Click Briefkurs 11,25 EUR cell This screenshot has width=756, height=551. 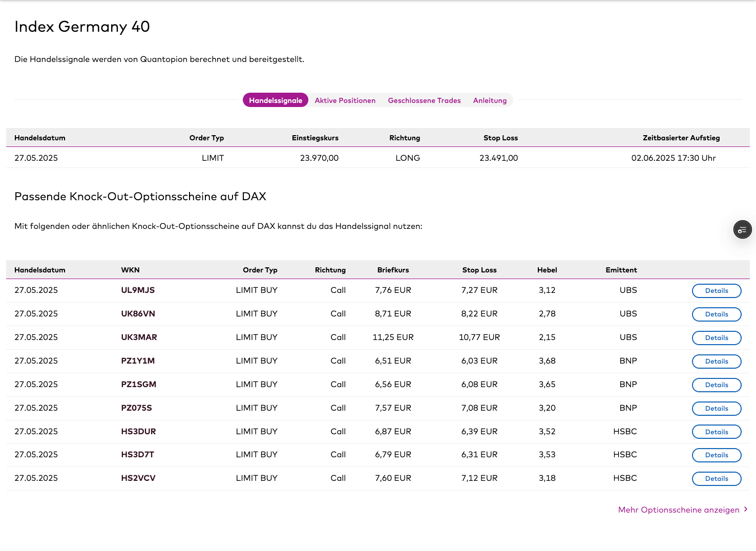(x=393, y=337)
